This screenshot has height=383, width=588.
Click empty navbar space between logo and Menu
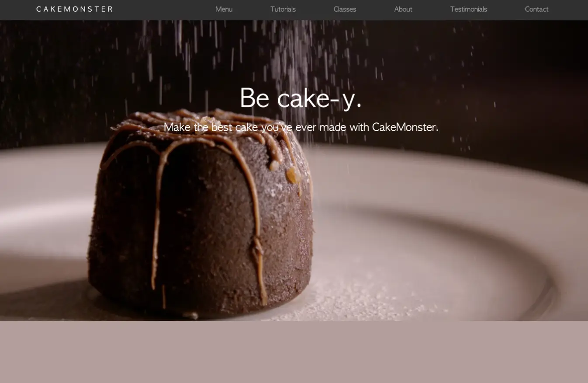point(162,9)
